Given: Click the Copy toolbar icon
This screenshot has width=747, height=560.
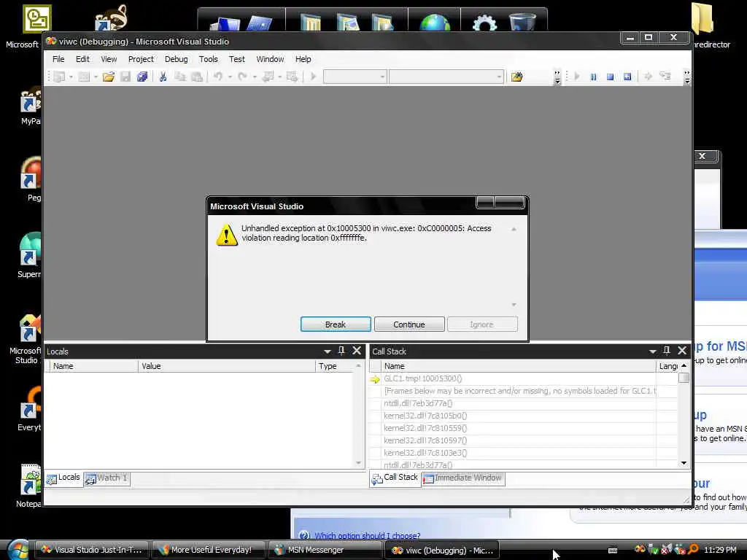Looking at the screenshot, I should 180,77.
